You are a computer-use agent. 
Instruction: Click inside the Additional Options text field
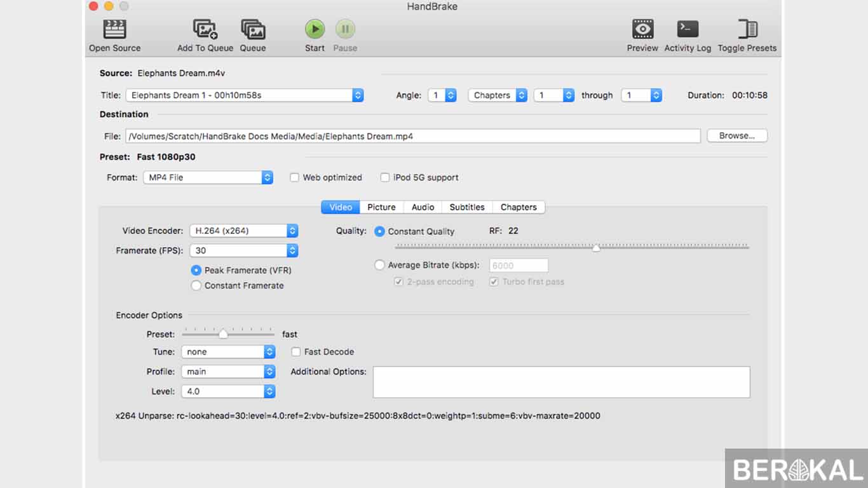pos(561,381)
